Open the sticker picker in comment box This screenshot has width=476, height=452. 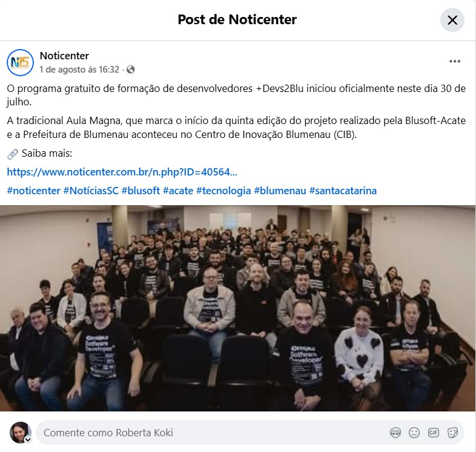[x=452, y=432]
